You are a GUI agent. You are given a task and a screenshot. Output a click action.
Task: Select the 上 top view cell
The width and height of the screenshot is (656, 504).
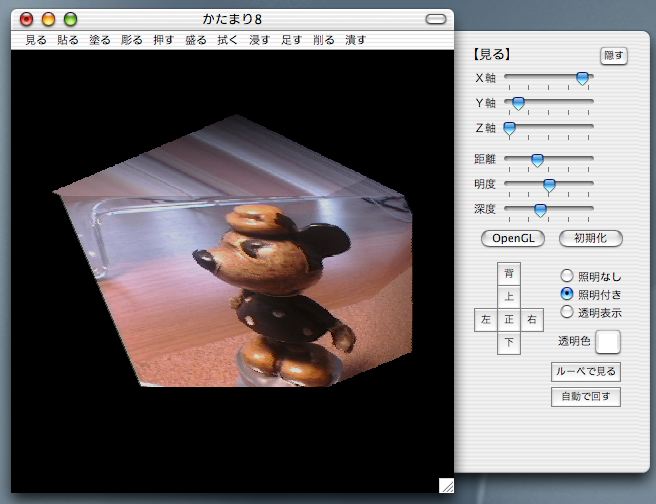click(509, 297)
